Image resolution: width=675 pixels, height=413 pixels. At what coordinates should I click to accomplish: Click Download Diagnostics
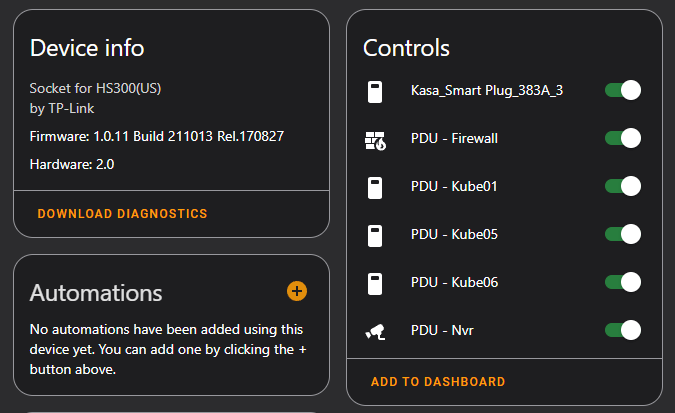[122, 214]
